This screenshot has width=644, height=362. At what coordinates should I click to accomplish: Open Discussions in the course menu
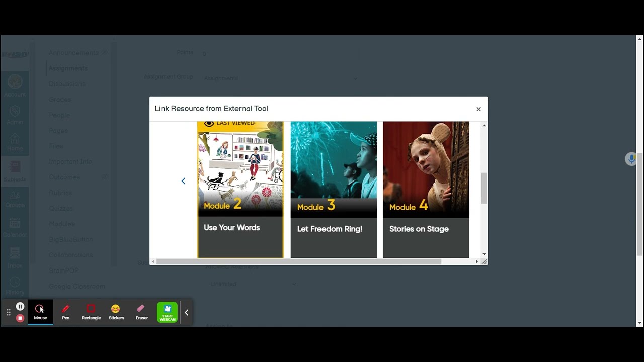[x=67, y=84]
